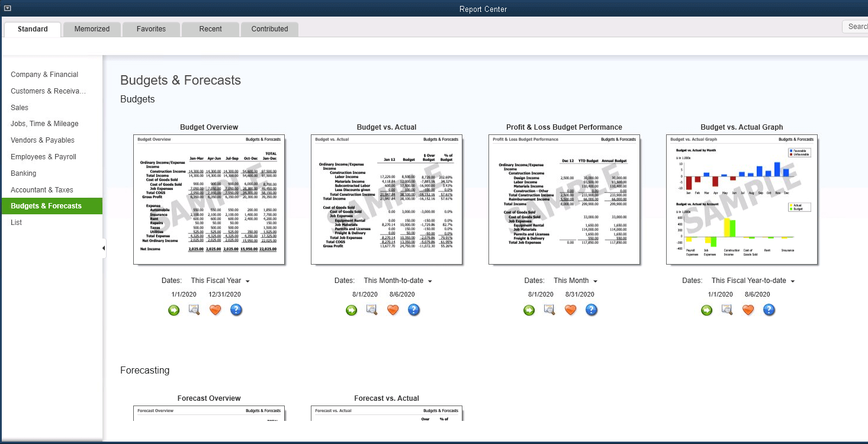The width and height of the screenshot is (868, 444).
Task: Favorite the Profit & Loss Budget Performance report
Action: point(570,310)
